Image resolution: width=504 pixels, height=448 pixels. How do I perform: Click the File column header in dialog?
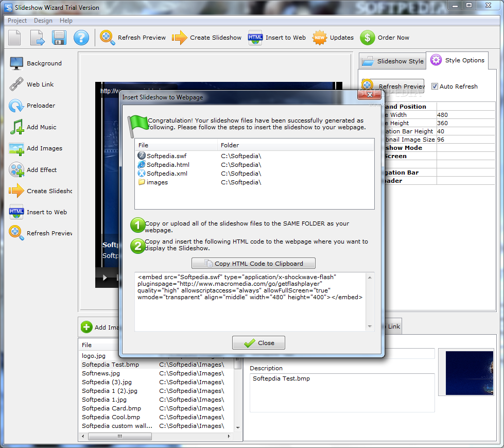click(177, 145)
